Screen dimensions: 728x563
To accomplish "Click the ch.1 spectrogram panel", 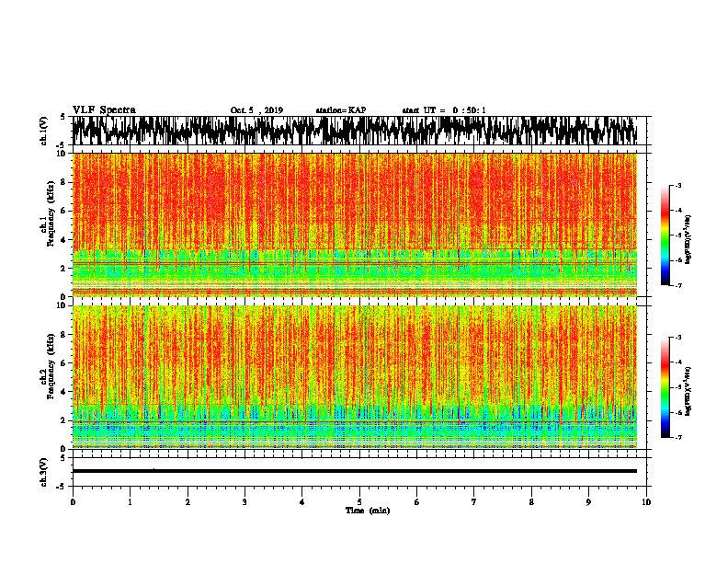I will coord(355,224).
